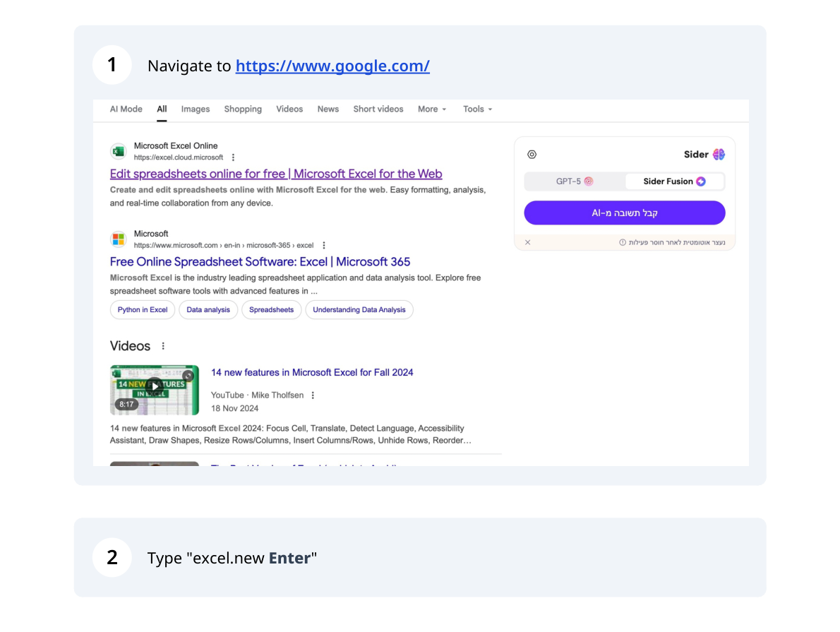
Task: Click the Sider brain logo icon
Action: (x=719, y=155)
